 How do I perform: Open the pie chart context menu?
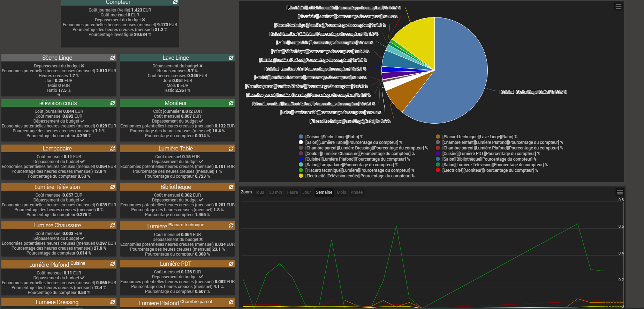coord(618,7)
